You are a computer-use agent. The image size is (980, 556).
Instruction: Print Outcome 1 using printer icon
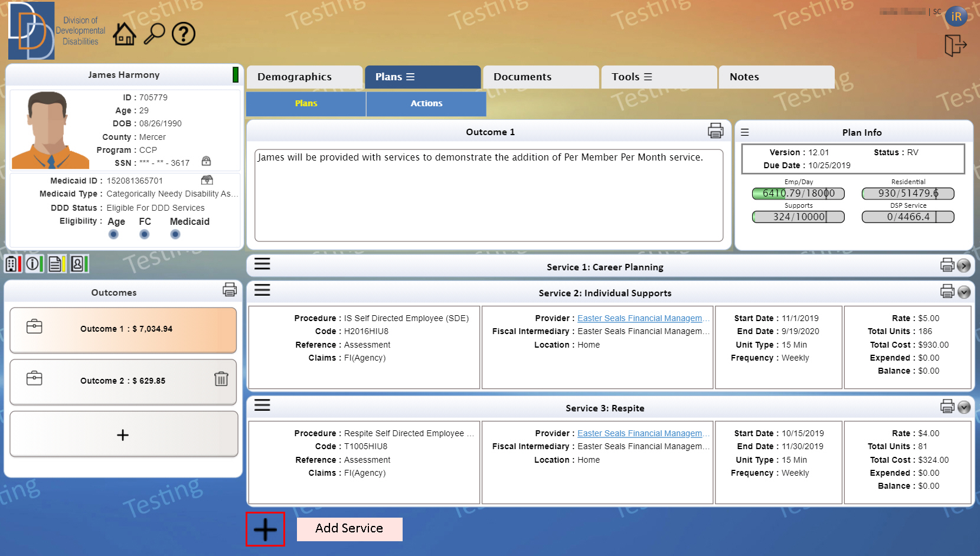(x=716, y=131)
